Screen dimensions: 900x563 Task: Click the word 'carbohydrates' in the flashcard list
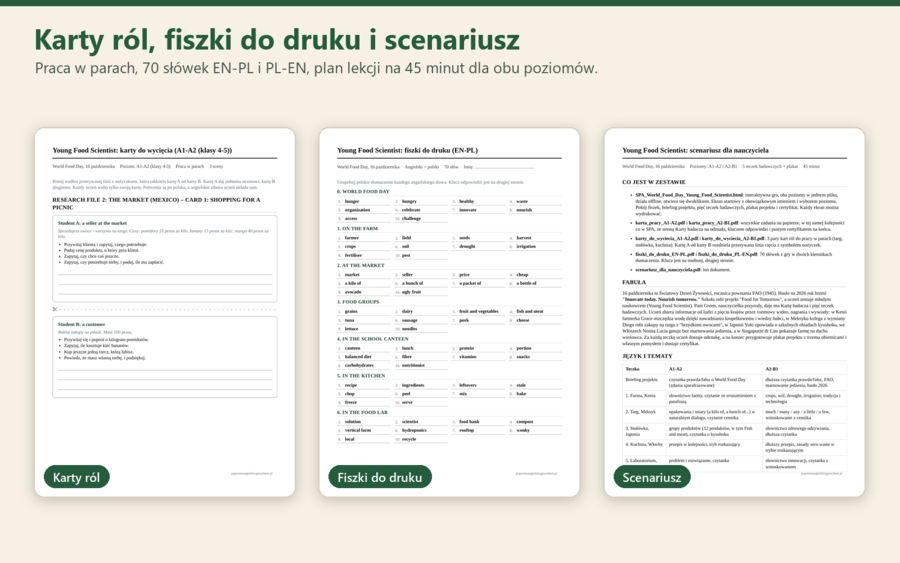tap(359, 366)
